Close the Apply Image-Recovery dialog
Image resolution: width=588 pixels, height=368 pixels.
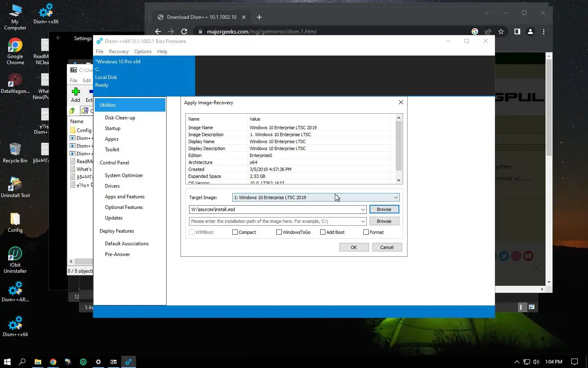coord(401,103)
